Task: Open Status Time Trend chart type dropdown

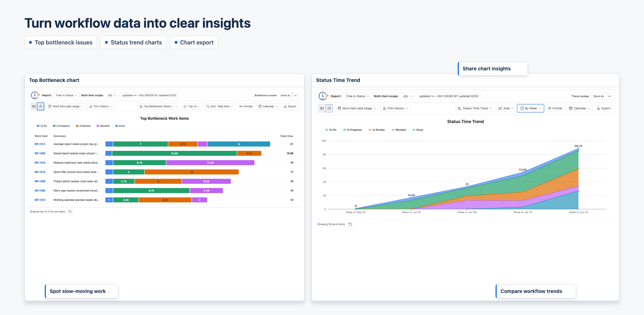Action: click(475, 108)
